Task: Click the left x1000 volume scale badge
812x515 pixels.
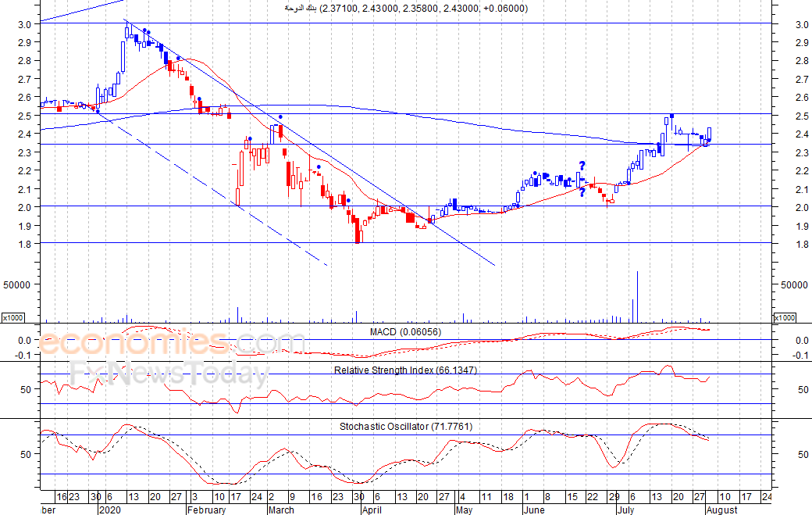Action: [12, 317]
